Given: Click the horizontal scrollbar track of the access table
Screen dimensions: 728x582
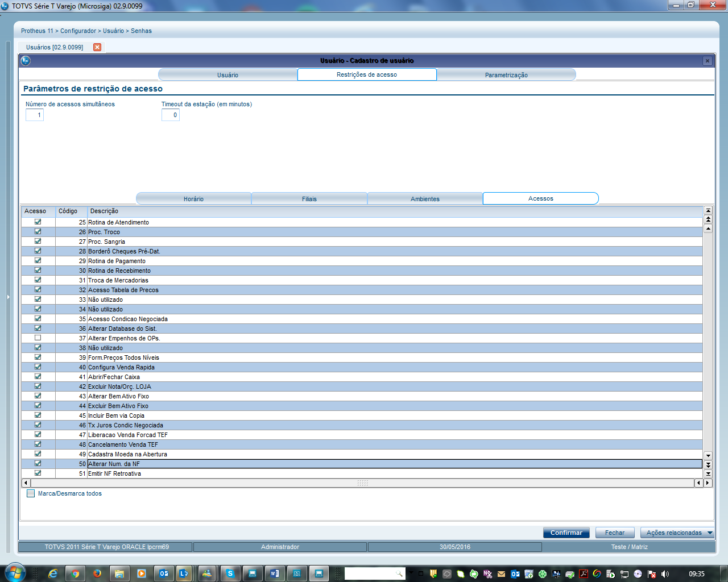Looking at the screenshot, I should coord(362,483).
